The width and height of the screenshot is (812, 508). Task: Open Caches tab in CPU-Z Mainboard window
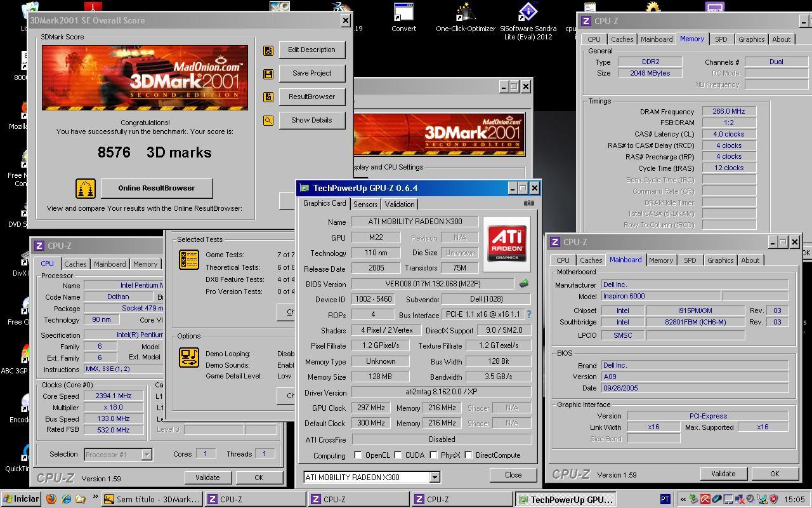pyautogui.click(x=591, y=260)
